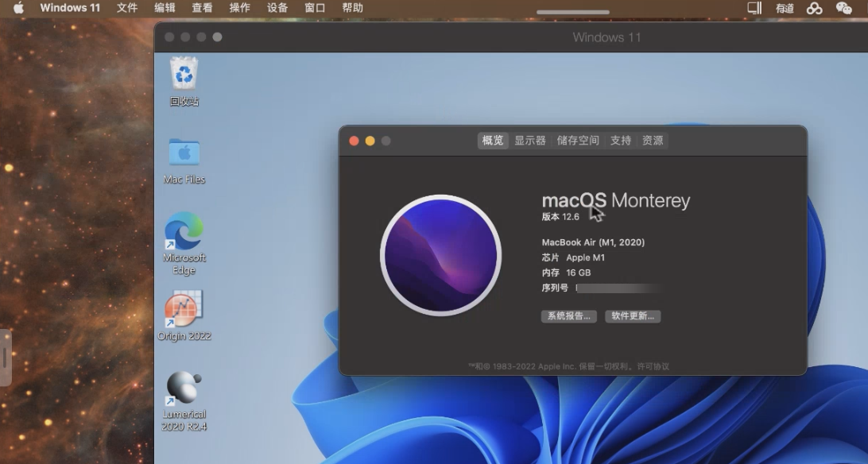
Task: Click the WeChat menu bar icon
Action: pyautogui.click(x=843, y=8)
